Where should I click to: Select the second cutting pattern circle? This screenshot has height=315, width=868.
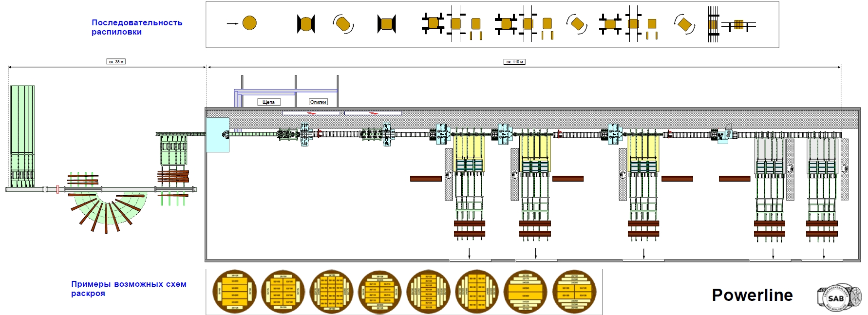[x=283, y=292]
